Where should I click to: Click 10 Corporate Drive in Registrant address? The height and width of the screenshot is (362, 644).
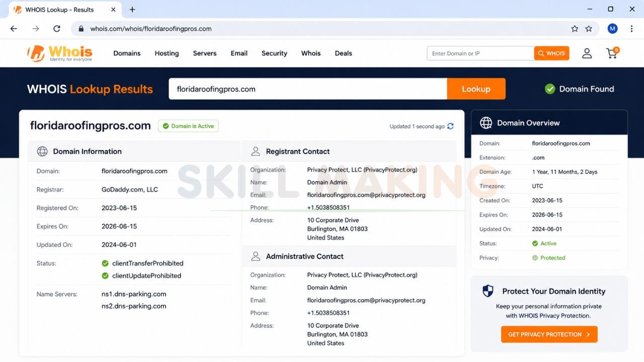pyautogui.click(x=333, y=220)
